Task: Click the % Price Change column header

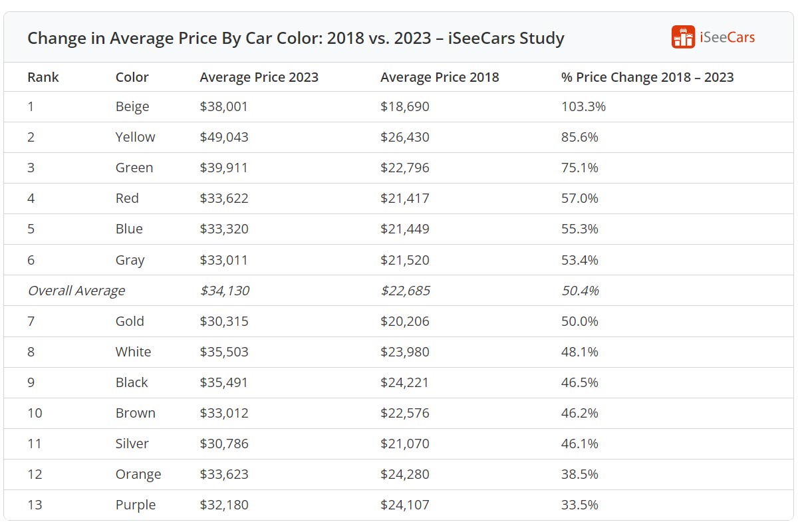Action: 647,77
